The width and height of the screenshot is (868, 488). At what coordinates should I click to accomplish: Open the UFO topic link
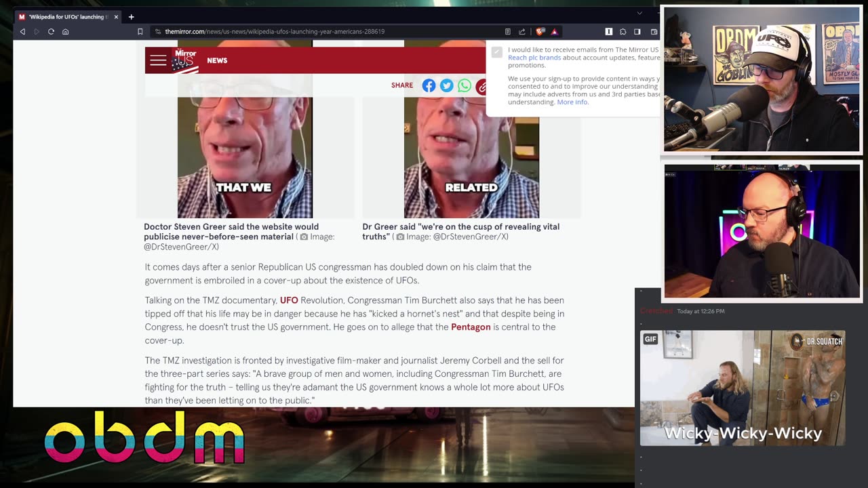289,300
